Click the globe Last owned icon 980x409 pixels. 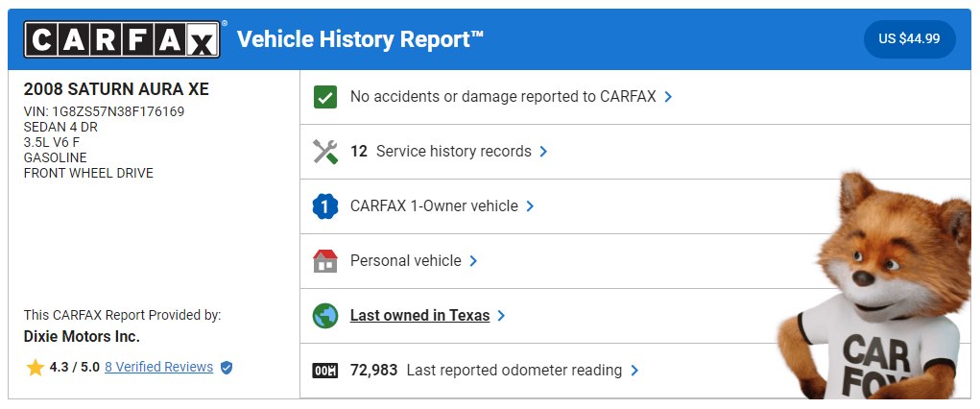(325, 316)
